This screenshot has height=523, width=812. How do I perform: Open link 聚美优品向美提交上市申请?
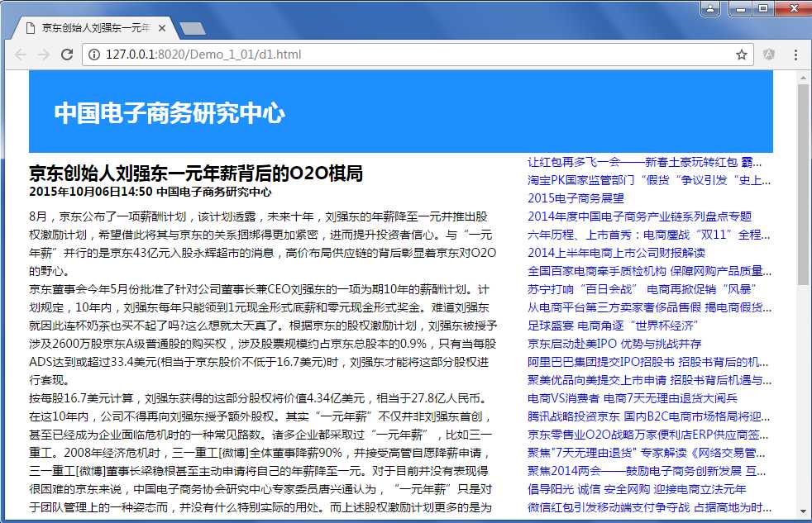[x=649, y=380]
